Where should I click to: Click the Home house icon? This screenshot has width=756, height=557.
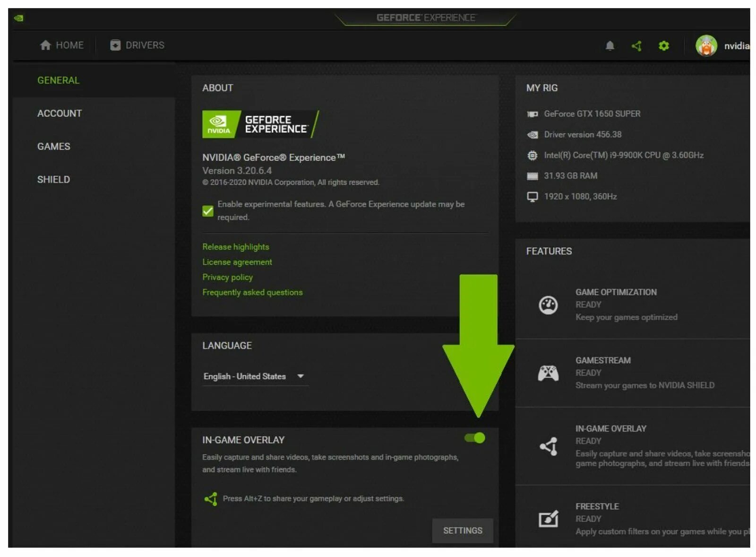45,45
